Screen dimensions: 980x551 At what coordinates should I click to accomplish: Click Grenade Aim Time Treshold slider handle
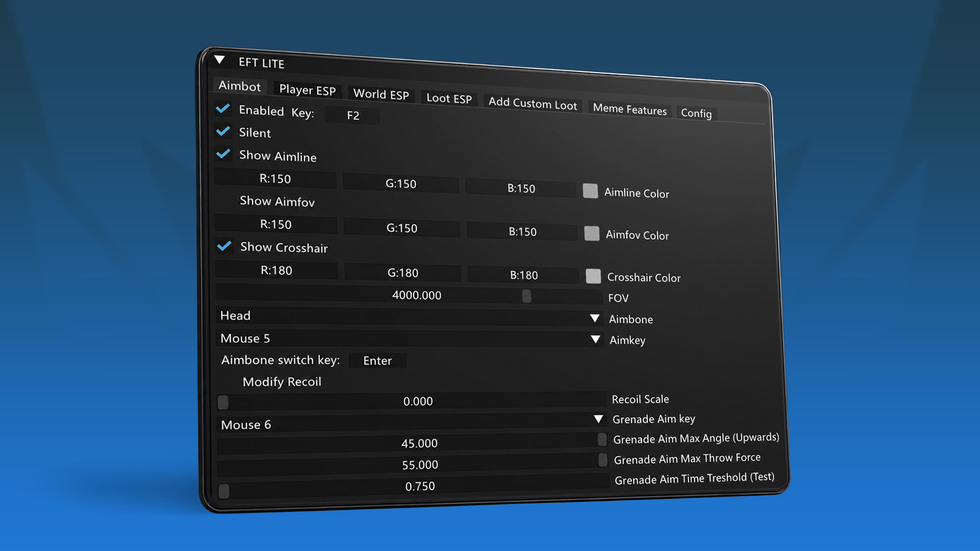click(x=224, y=491)
